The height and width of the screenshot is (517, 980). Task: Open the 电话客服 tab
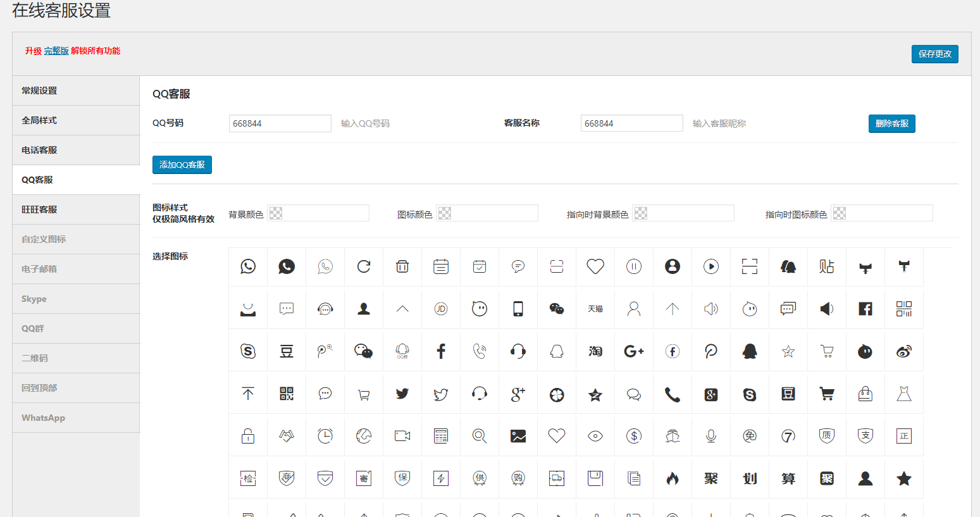coord(76,150)
